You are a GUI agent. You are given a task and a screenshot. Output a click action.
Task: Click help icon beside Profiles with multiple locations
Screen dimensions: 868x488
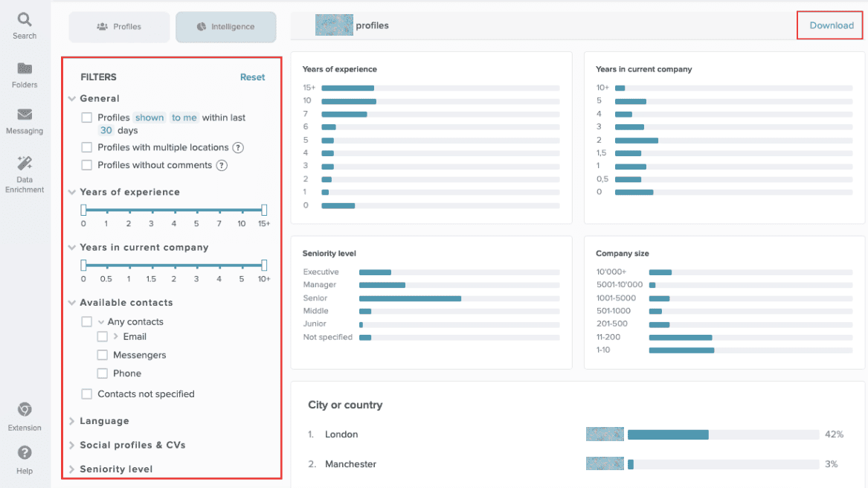(x=238, y=147)
